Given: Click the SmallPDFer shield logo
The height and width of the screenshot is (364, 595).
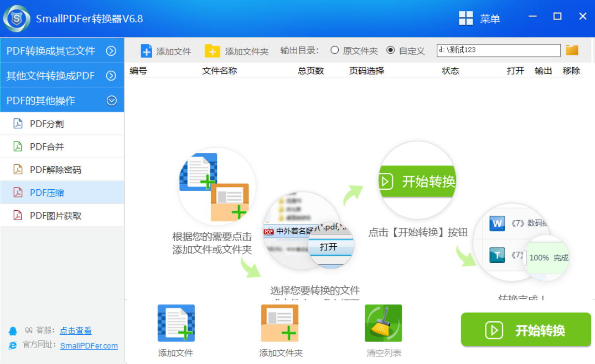Looking at the screenshot, I should point(17,19).
